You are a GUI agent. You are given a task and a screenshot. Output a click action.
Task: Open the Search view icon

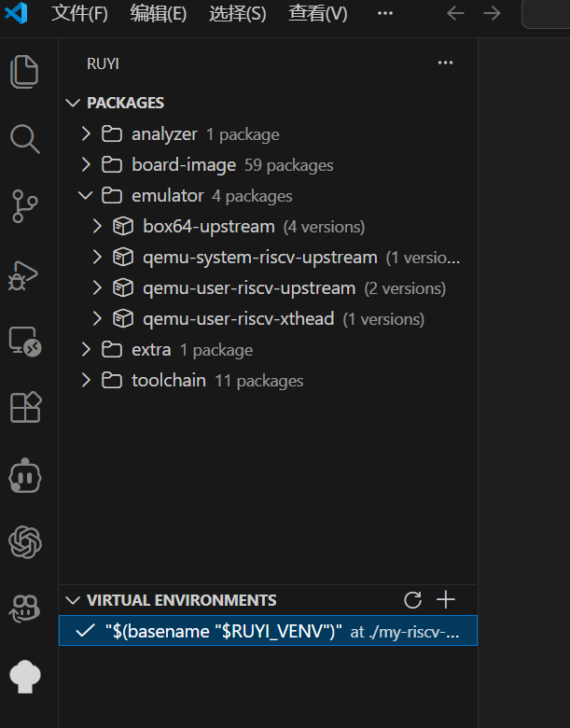coord(24,139)
